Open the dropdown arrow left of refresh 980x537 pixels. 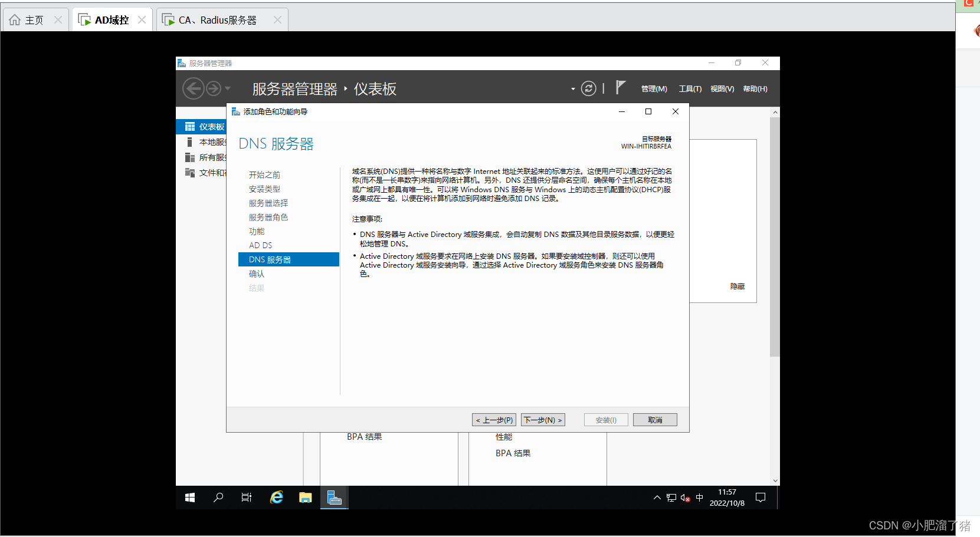pyautogui.click(x=573, y=89)
